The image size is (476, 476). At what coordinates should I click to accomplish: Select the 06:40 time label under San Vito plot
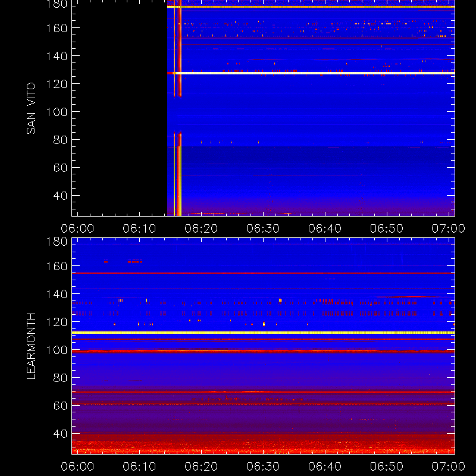coord(325,228)
